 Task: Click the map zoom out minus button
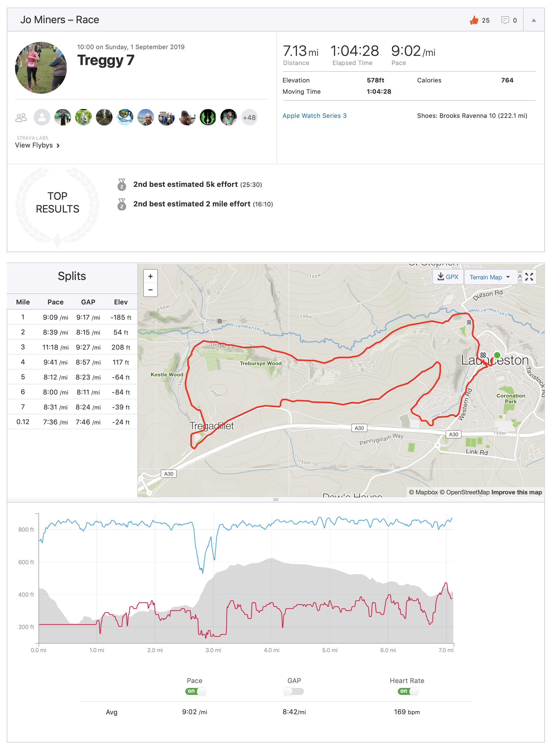click(x=151, y=290)
